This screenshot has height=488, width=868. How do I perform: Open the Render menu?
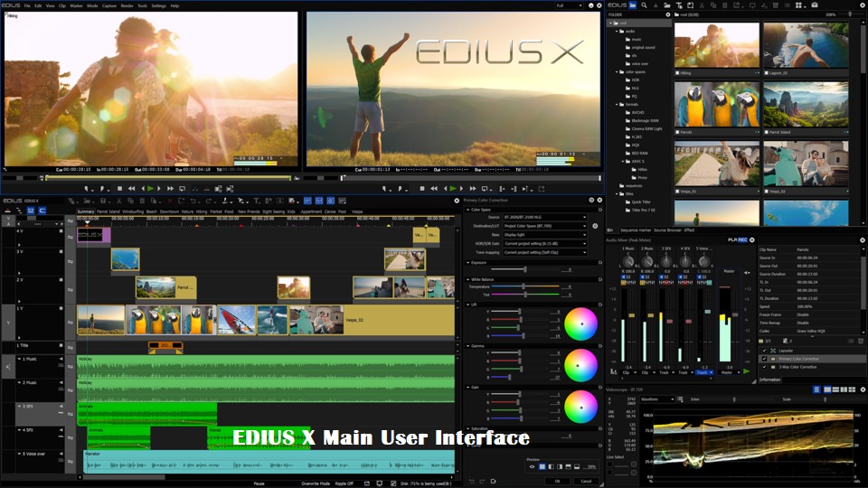click(x=127, y=5)
